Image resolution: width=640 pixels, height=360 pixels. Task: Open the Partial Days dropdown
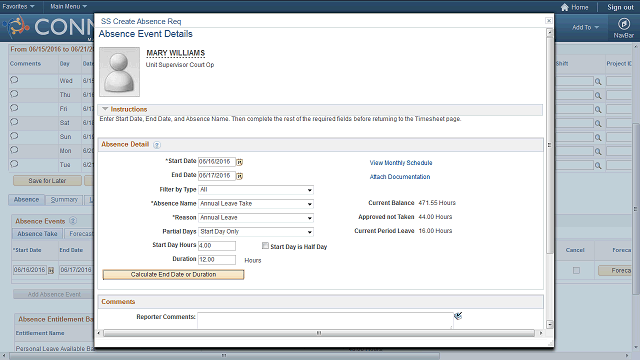[256, 231]
